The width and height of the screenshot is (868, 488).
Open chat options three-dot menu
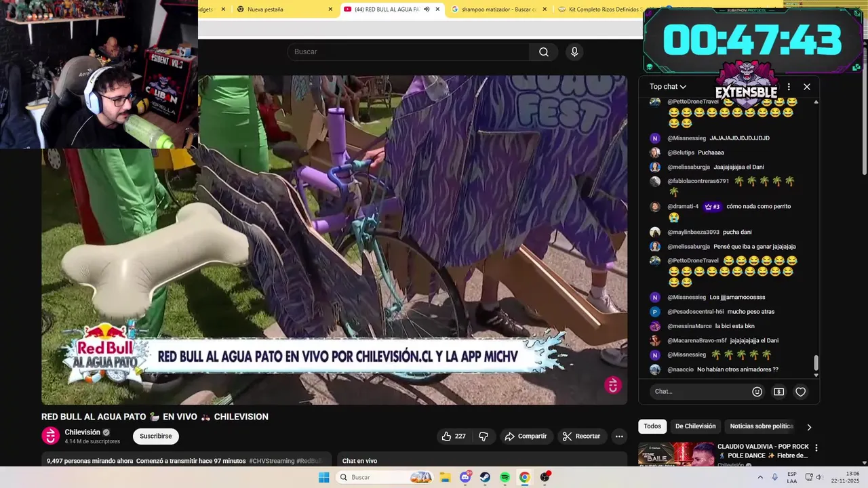coord(789,87)
